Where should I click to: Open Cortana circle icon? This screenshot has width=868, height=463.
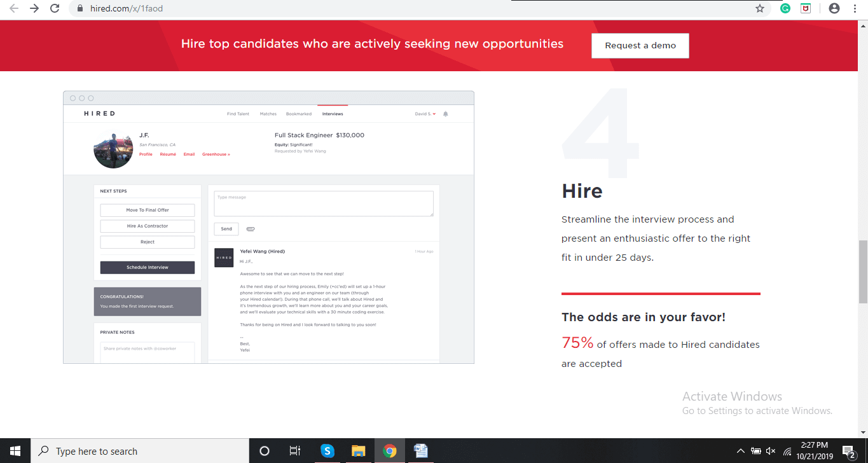(x=265, y=451)
